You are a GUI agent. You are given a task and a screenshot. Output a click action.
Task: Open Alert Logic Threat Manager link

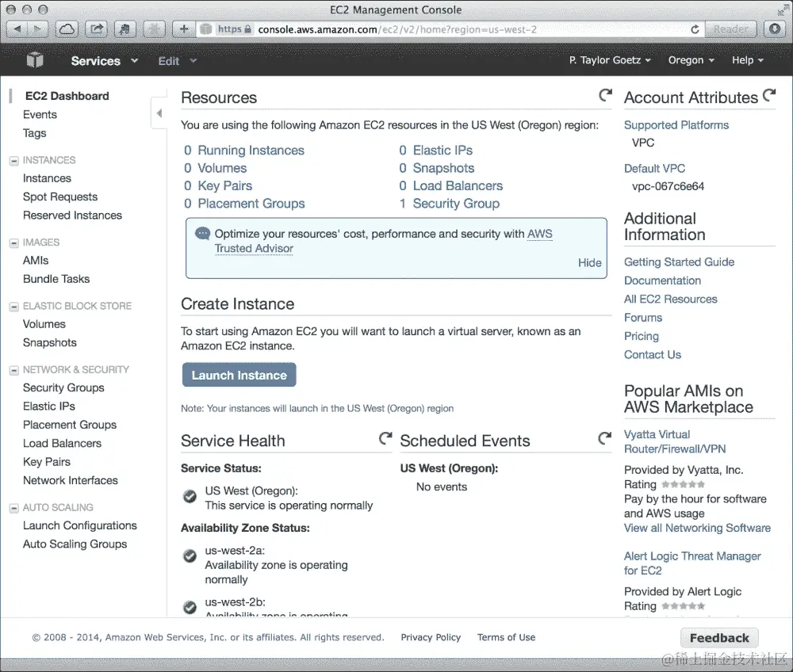[x=692, y=563]
